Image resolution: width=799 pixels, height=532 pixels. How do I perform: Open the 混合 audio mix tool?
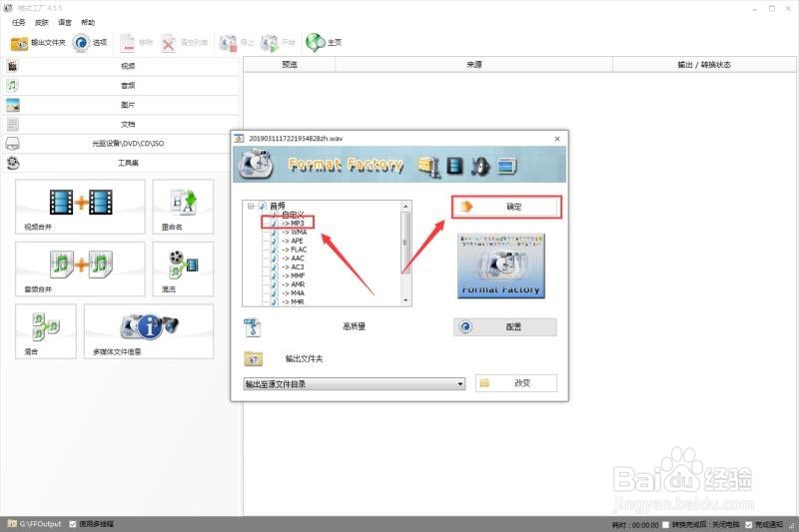46,331
